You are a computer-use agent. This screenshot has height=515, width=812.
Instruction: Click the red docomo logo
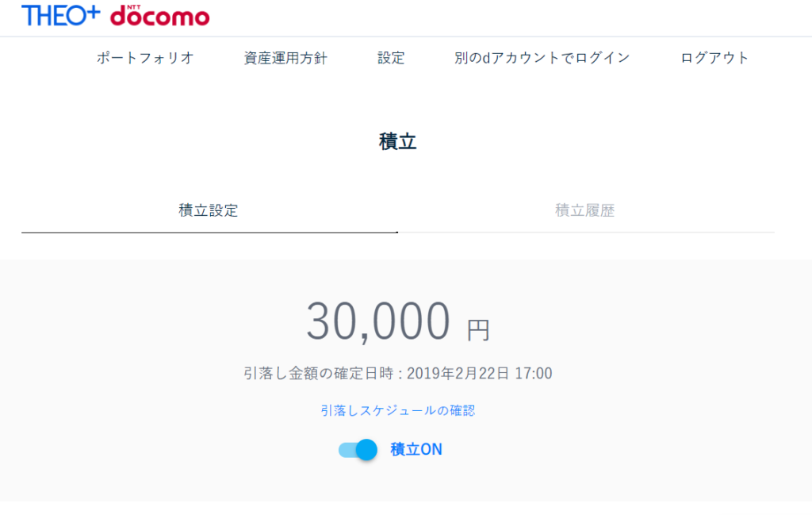[160, 16]
